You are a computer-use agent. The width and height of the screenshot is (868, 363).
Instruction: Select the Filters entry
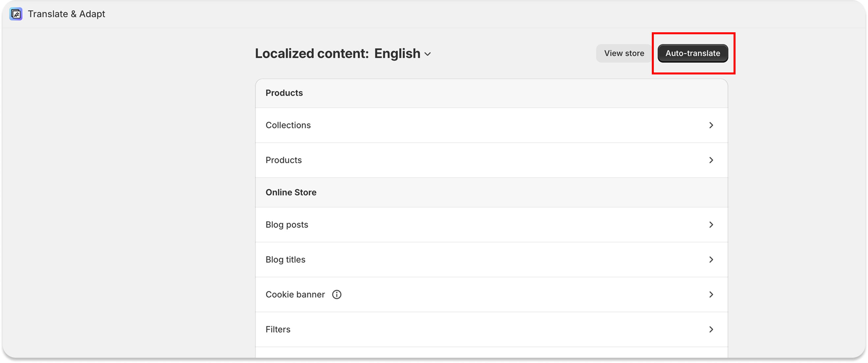(x=278, y=329)
